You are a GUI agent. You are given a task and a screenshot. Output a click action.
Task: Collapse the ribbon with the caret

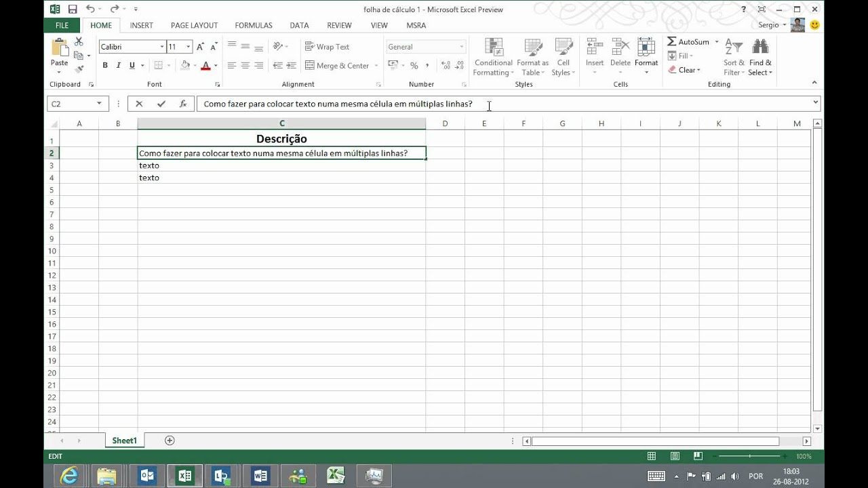(814, 83)
